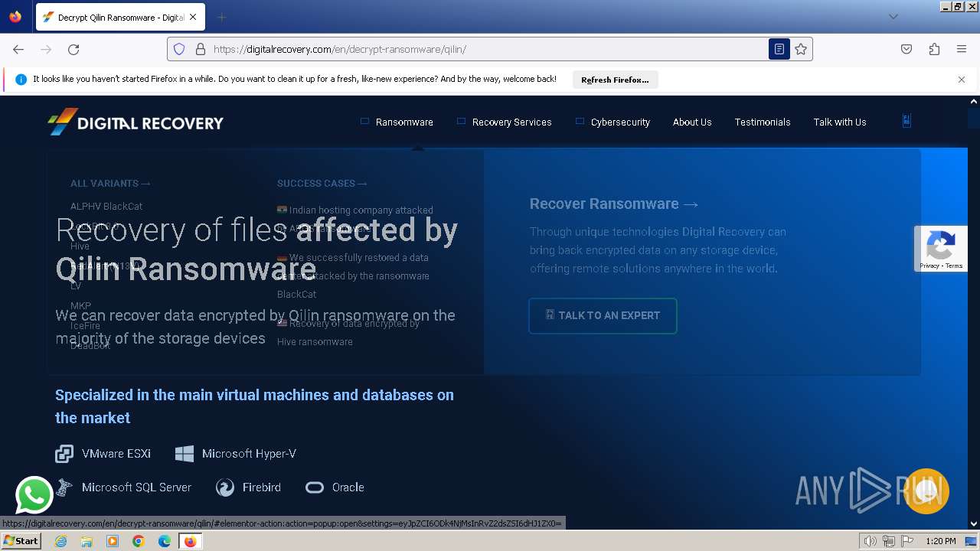
Task: Click the Firebird icon
Action: coord(225,487)
